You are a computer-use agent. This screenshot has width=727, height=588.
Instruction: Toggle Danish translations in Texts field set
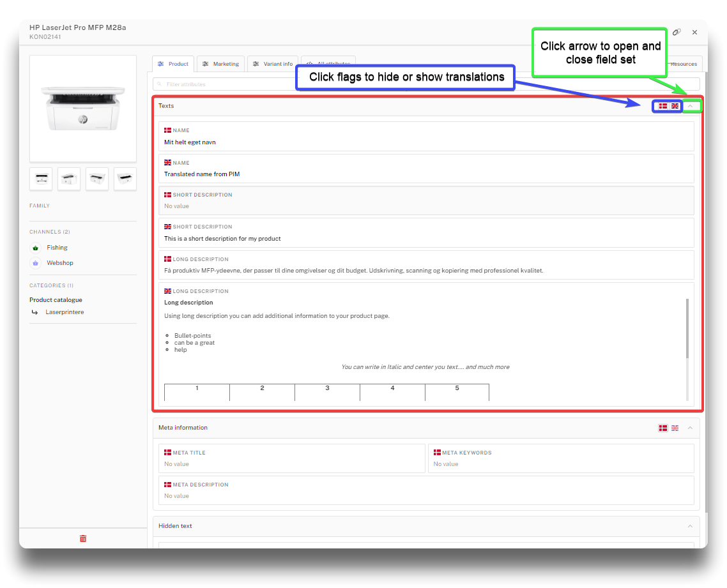pos(663,106)
